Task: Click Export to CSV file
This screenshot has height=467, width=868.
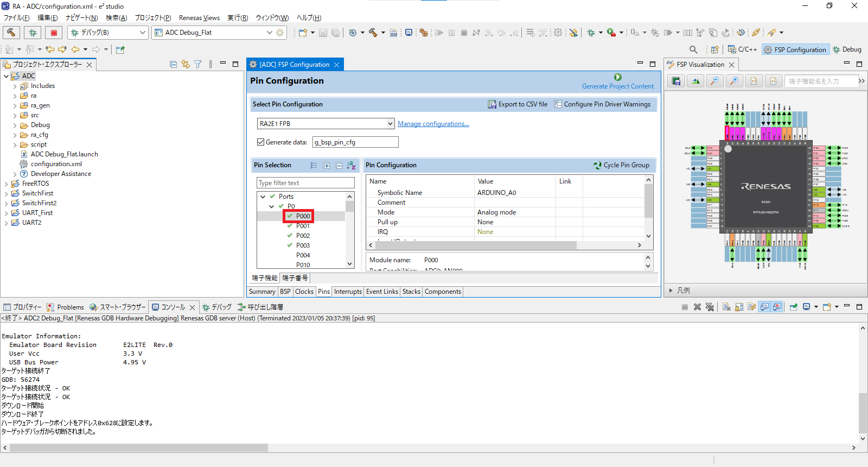Action: tap(518, 104)
